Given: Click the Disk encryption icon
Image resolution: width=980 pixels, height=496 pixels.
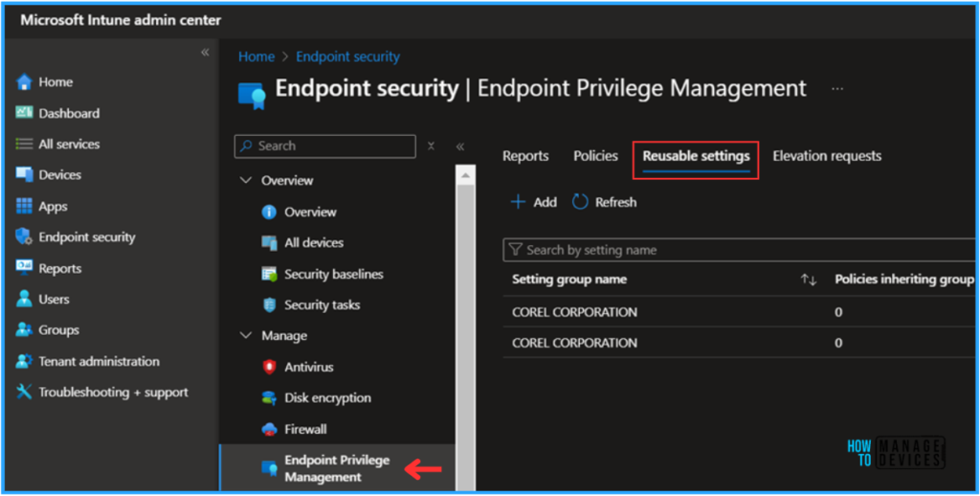Looking at the screenshot, I should click(x=269, y=397).
